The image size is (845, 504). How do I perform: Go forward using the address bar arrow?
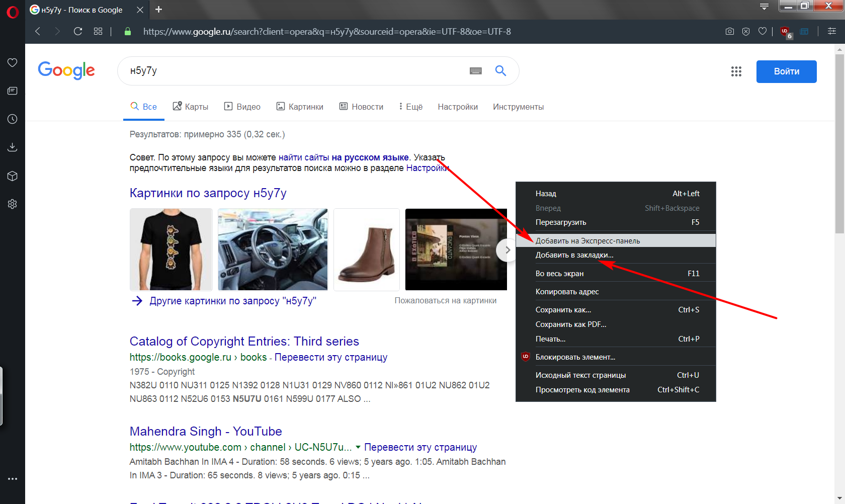(57, 31)
